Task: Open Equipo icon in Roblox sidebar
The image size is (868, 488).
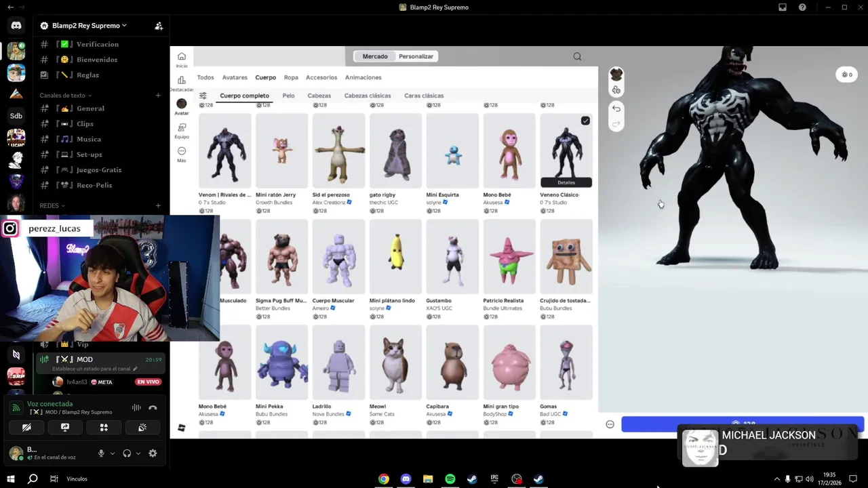Action: [x=182, y=131]
